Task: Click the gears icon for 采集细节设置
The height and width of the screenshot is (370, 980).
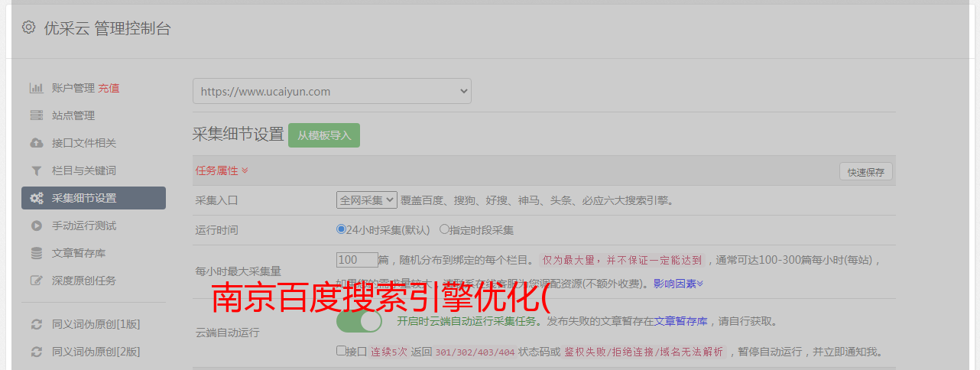Action: point(36,198)
